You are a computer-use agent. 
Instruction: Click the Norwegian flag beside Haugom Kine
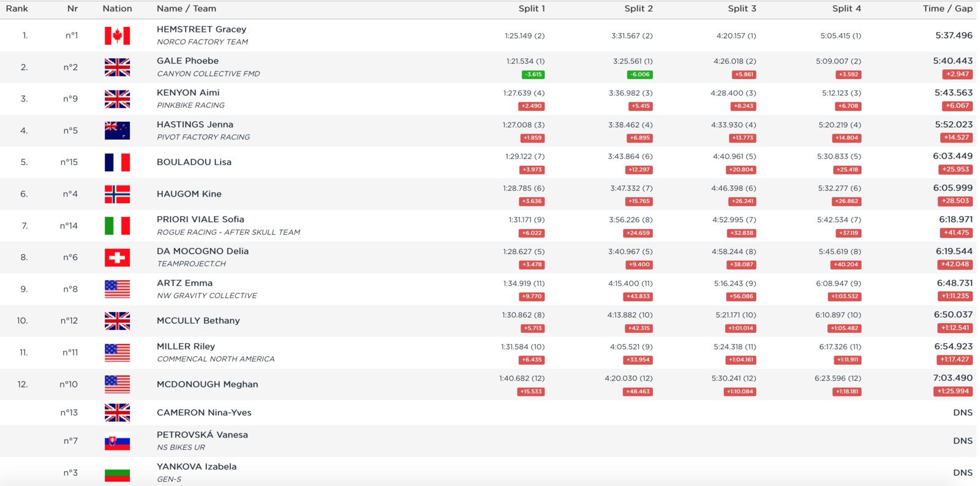tap(117, 194)
